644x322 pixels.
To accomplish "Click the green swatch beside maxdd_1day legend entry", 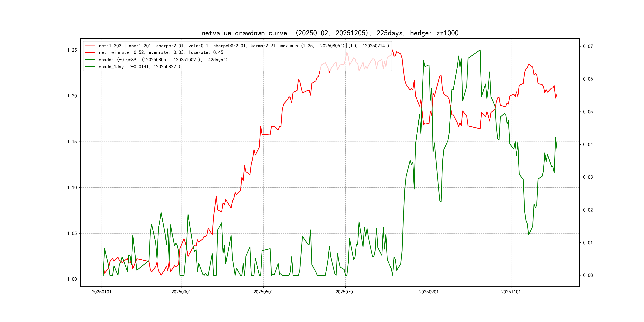I will (90, 67).
